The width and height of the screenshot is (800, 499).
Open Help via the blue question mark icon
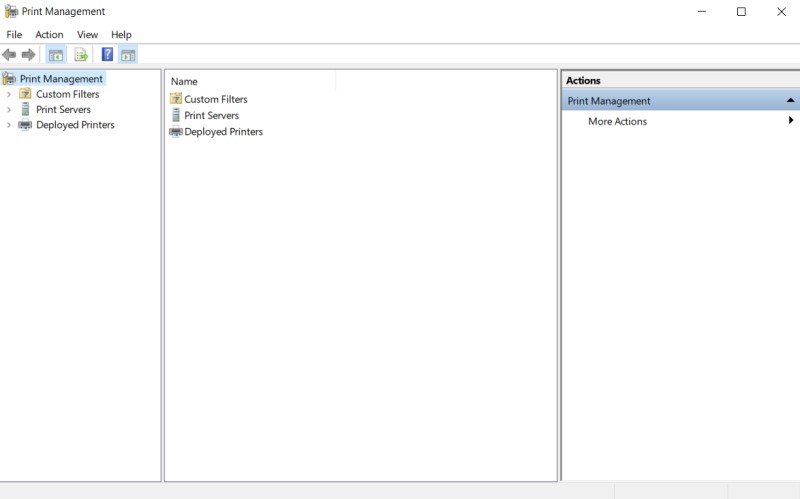click(x=107, y=54)
